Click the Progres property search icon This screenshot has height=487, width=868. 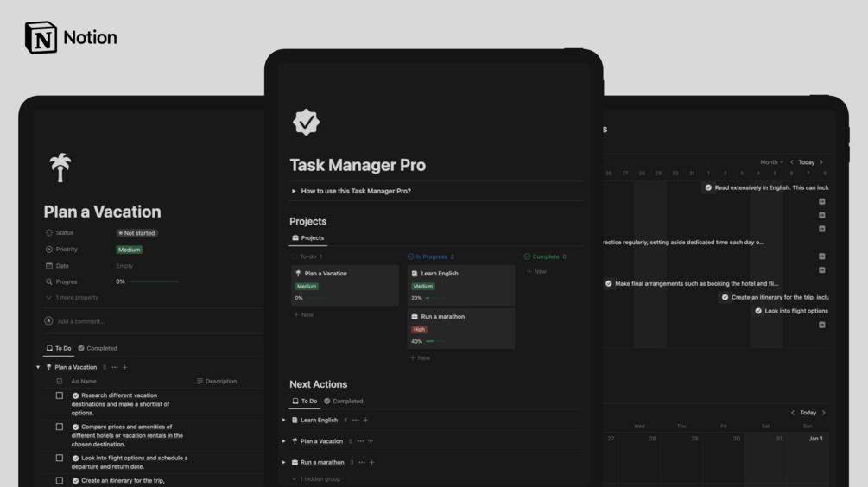point(48,281)
